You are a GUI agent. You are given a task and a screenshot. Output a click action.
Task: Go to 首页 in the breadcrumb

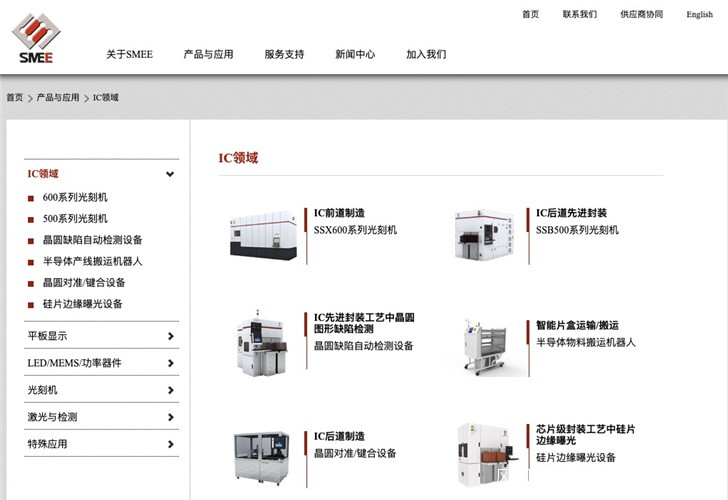pyautogui.click(x=14, y=97)
